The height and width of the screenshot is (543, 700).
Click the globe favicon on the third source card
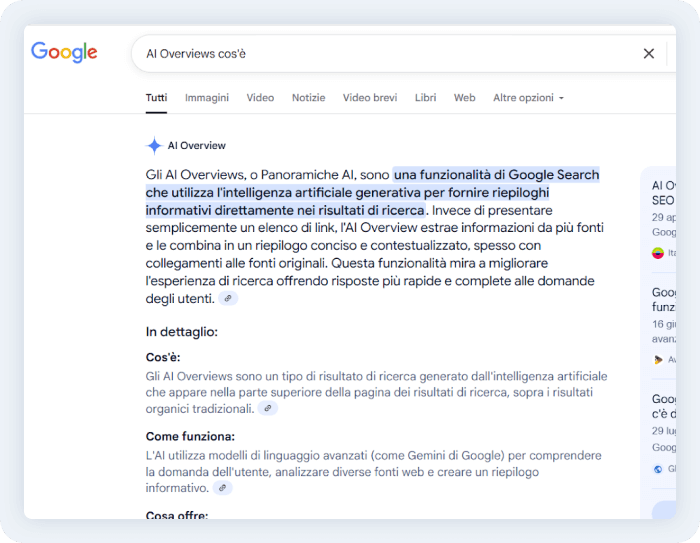pyautogui.click(x=658, y=469)
